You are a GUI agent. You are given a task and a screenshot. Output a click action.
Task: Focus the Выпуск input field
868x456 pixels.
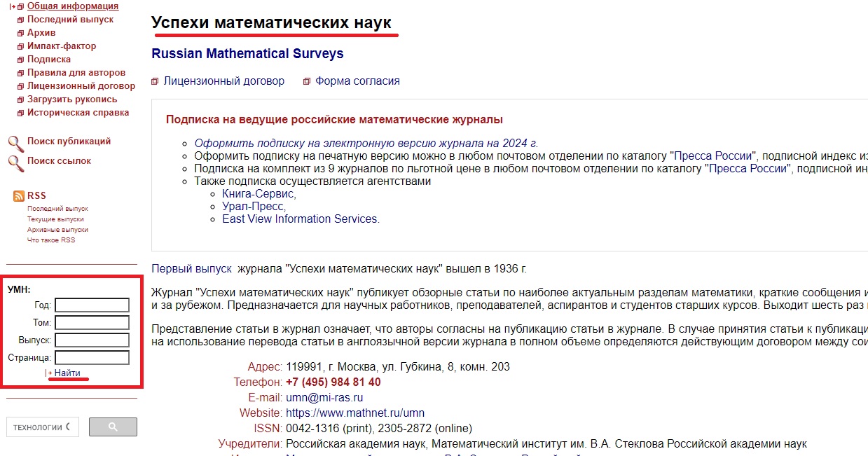pyautogui.click(x=92, y=340)
